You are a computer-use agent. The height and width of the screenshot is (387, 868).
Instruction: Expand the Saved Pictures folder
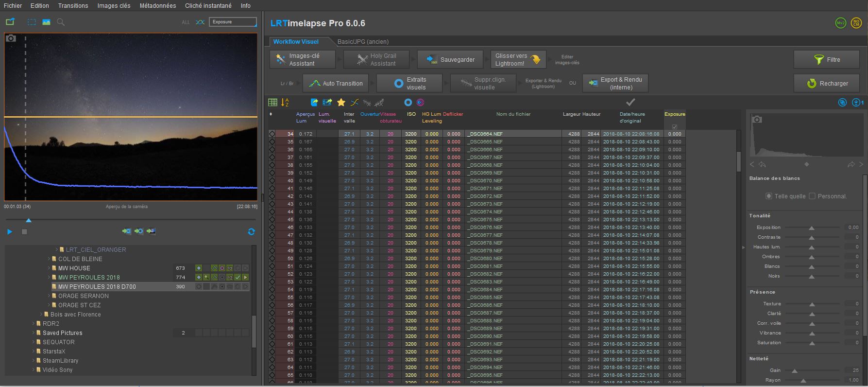[34, 333]
